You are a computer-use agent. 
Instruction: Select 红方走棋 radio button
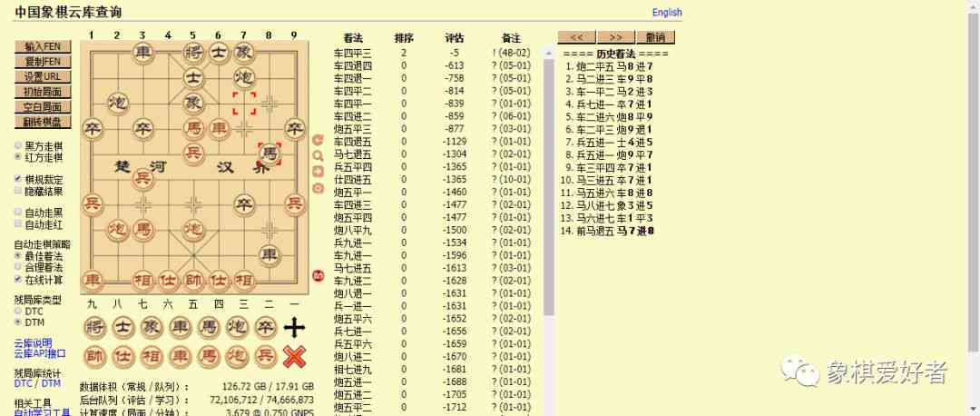tap(18, 157)
